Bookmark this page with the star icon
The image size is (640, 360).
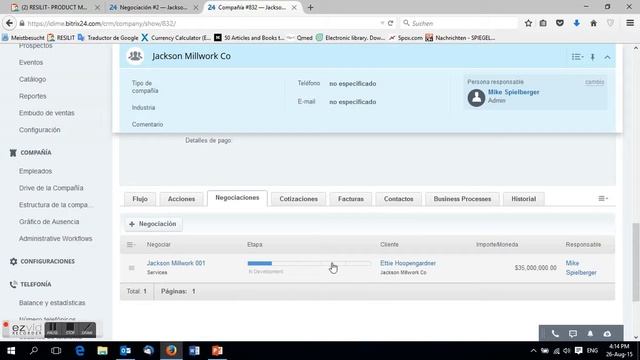(528, 23)
